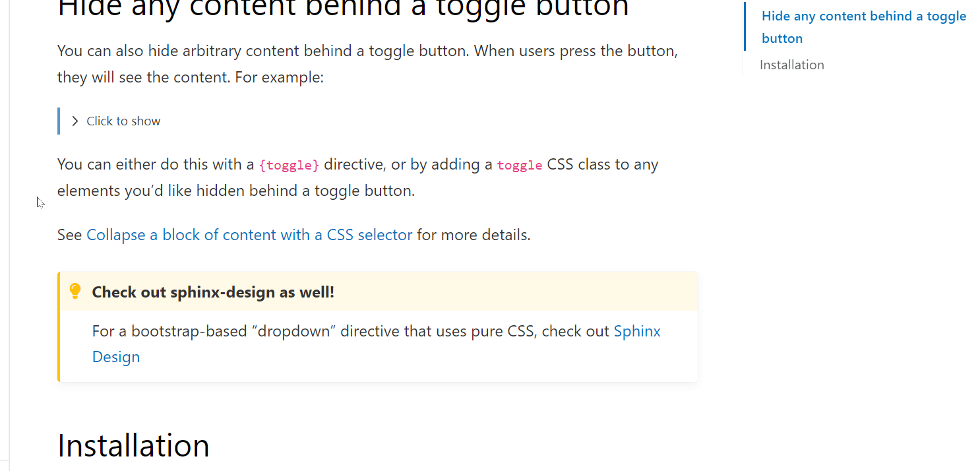This screenshot has width=980, height=471.
Task: Click the yellow left border of the tip box
Action: (x=59, y=327)
